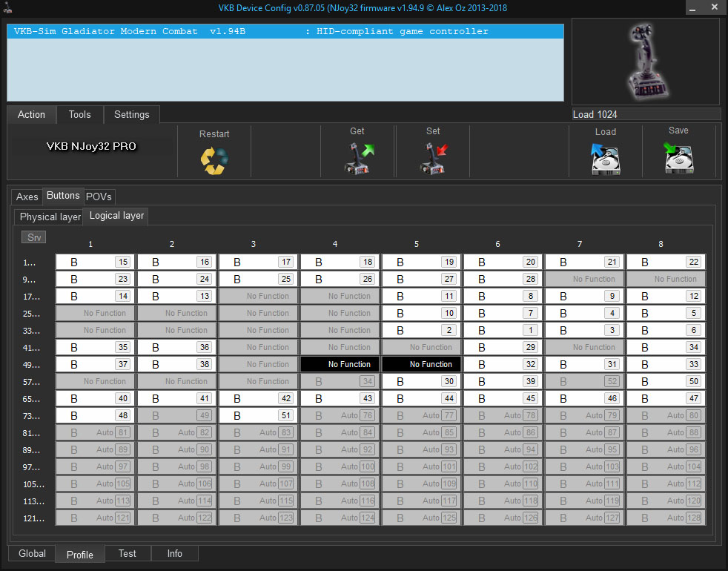728x571 pixels.
Task: Click the joystick device picture
Action: tap(645, 62)
